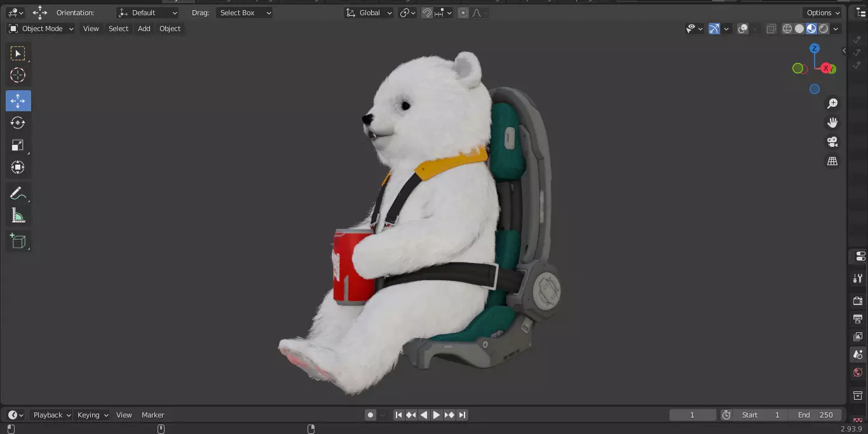Open the Output properties tab
Viewport: 868px width, 434px height.
tap(858, 318)
